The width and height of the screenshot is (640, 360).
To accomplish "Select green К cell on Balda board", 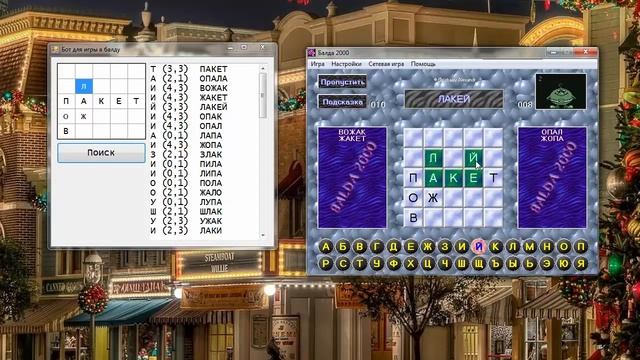I will (x=453, y=178).
